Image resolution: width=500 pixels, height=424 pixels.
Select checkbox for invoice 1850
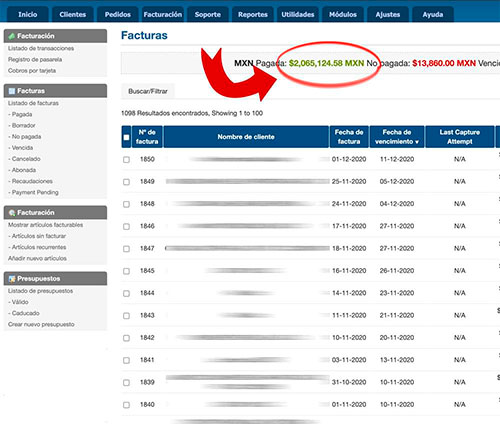tap(126, 160)
